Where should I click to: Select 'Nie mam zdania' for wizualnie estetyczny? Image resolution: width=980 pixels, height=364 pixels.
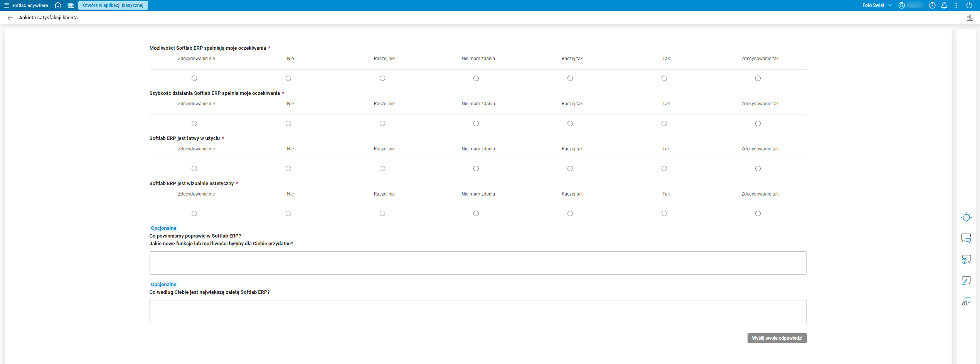coord(476,214)
